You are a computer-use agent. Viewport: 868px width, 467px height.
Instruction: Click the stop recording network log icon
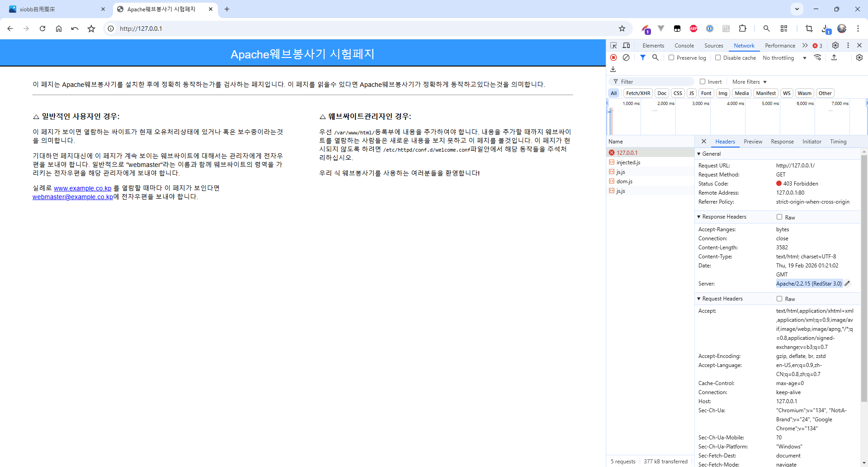tap(613, 57)
